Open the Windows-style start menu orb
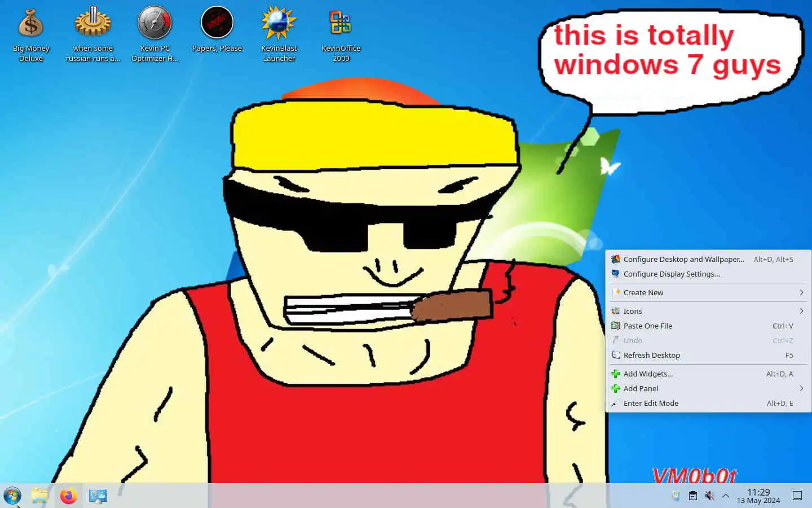The width and height of the screenshot is (812, 508). point(12,496)
